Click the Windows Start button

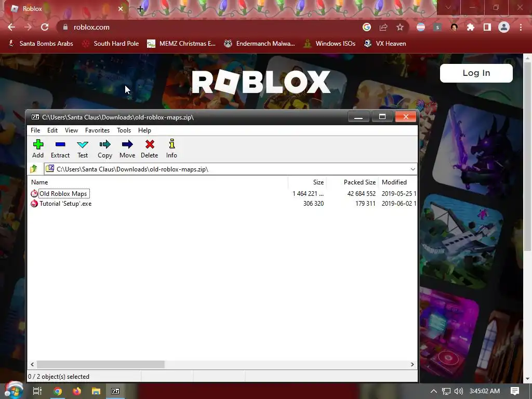point(13,390)
